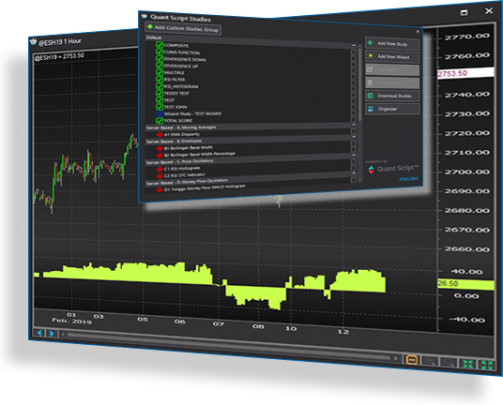Viewport: 503px width, 405px height.
Task: Click the blue wizard icon beside Wizard Study
Action: click(x=160, y=114)
